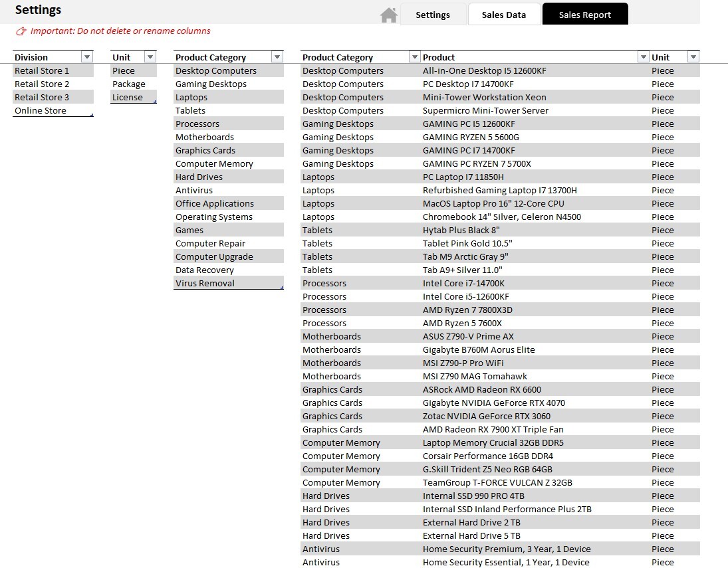
Task: Select the Retail Store 3 cell
Action: 53,98
